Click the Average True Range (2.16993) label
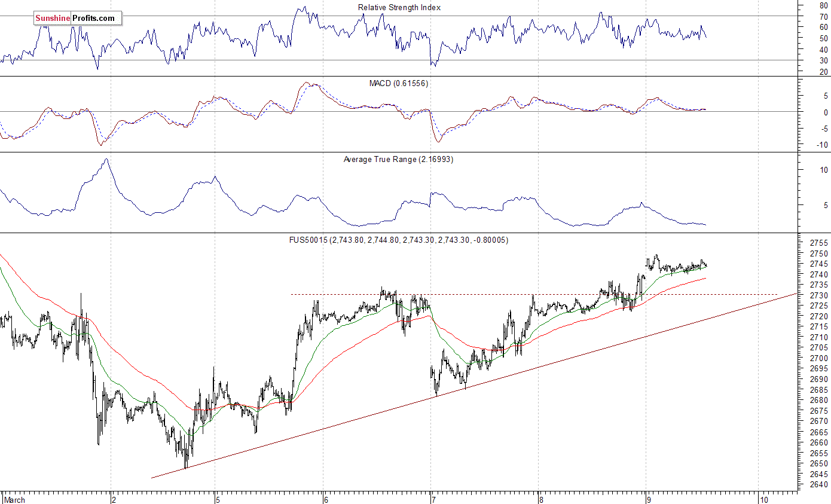Screen dimensions: 831x504 (398, 159)
